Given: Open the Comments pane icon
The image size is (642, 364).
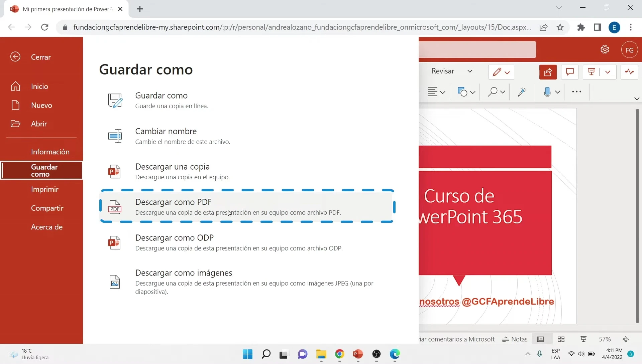Looking at the screenshot, I should (570, 72).
